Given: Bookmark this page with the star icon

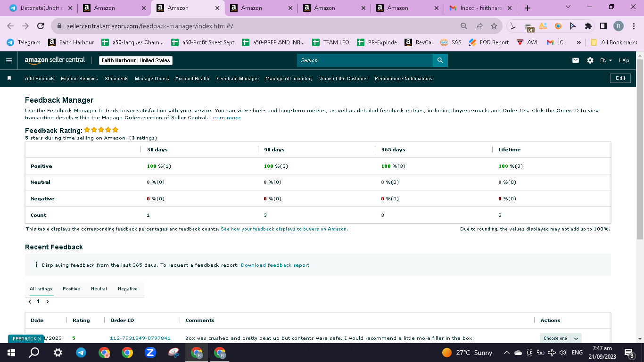Looking at the screenshot, I should coord(494,26).
